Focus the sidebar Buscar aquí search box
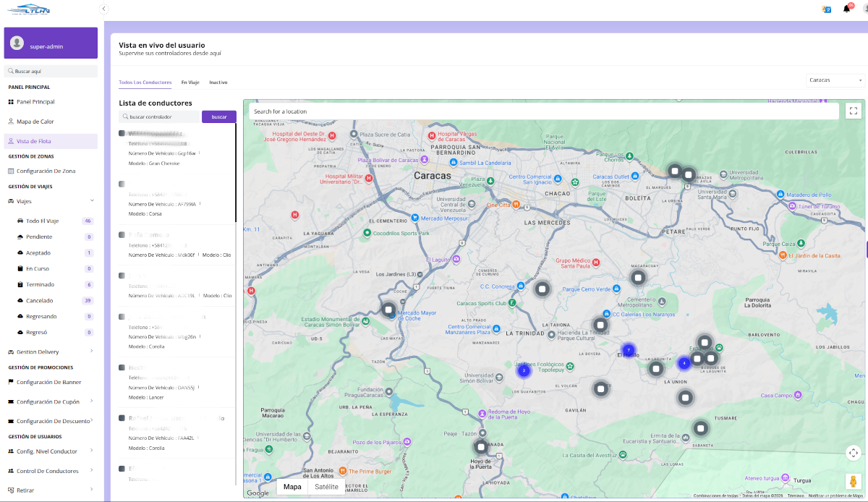 click(51, 72)
